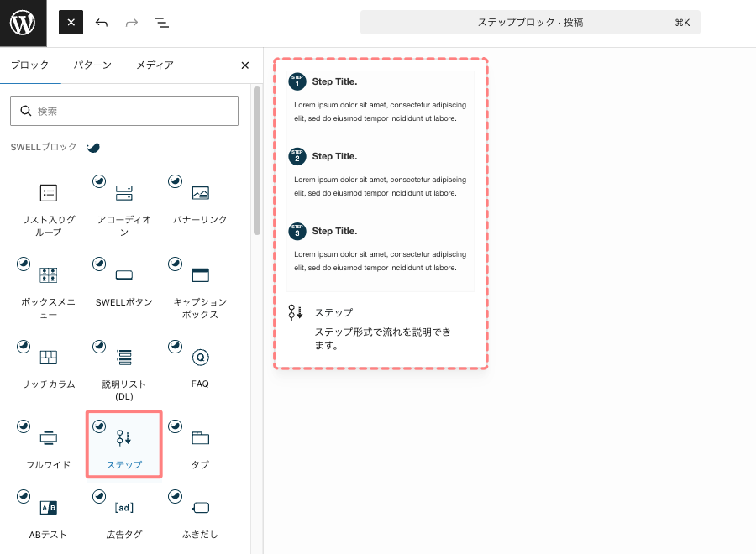This screenshot has height=554, width=756.
Task: Click inside the block search field
Action: coord(124,110)
